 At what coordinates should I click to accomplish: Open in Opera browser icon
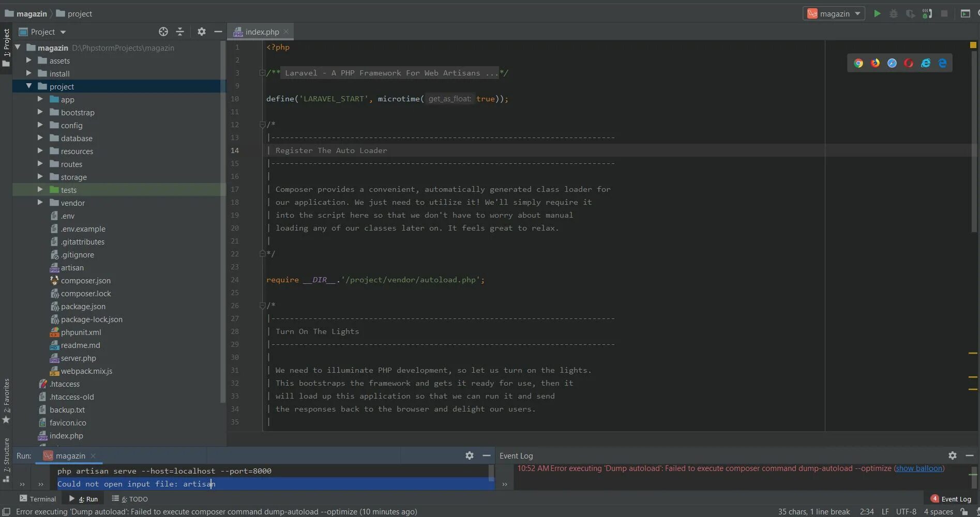tap(909, 63)
